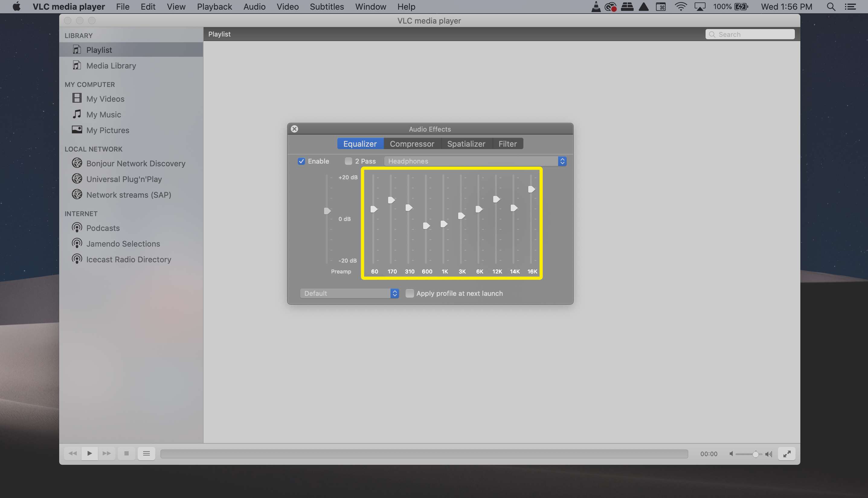Viewport: 868px width, 498px height.
Task: Click the mute speaker icon
Action: click(x=731, y=454)
